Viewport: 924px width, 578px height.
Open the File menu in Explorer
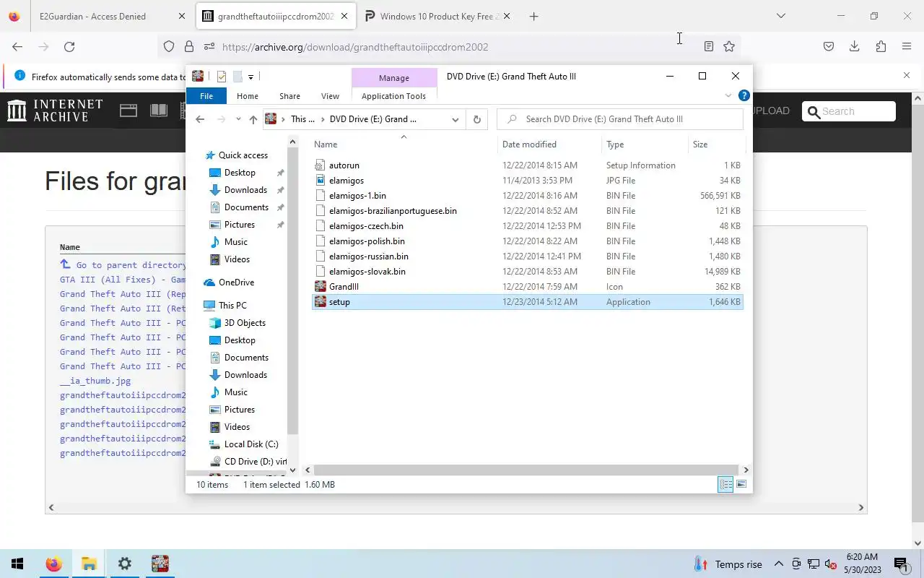coord(206,96)
